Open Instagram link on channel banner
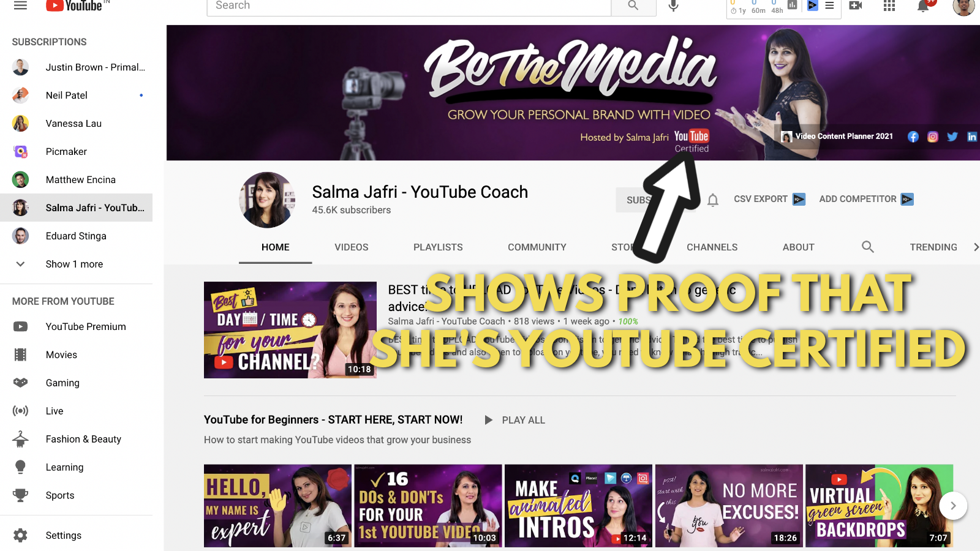980x551 pixels. (933, 137)
